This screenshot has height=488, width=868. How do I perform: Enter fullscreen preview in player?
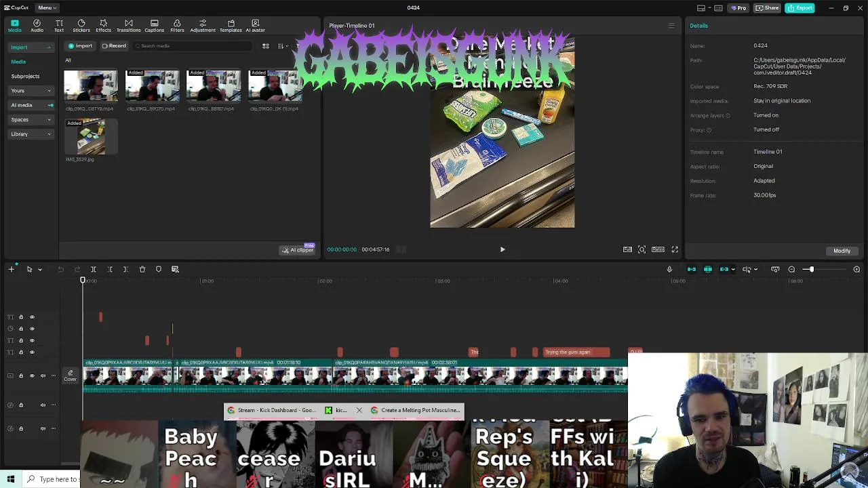tap(675, 249)
